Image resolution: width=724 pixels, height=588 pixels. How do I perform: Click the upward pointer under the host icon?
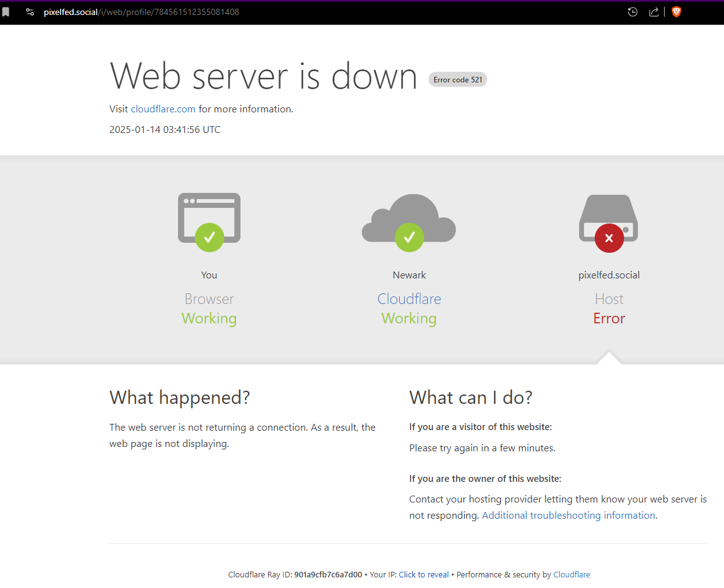coord(608,358)
